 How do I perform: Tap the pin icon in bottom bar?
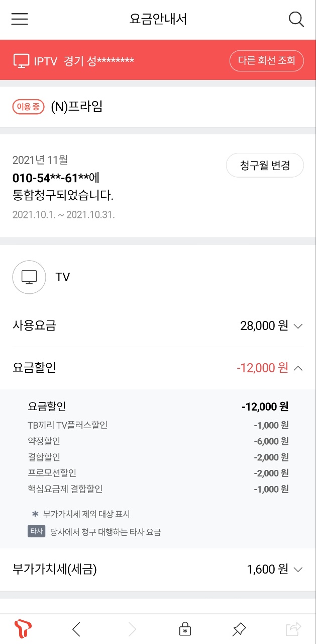(239, 629)
